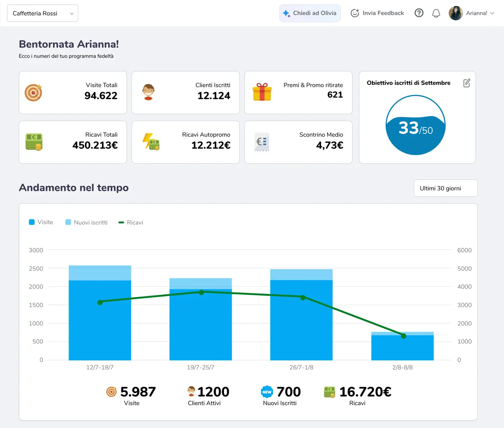Click the NEW badge next to 700
This screenshot has height=428, width=504.
click(267, 392)
